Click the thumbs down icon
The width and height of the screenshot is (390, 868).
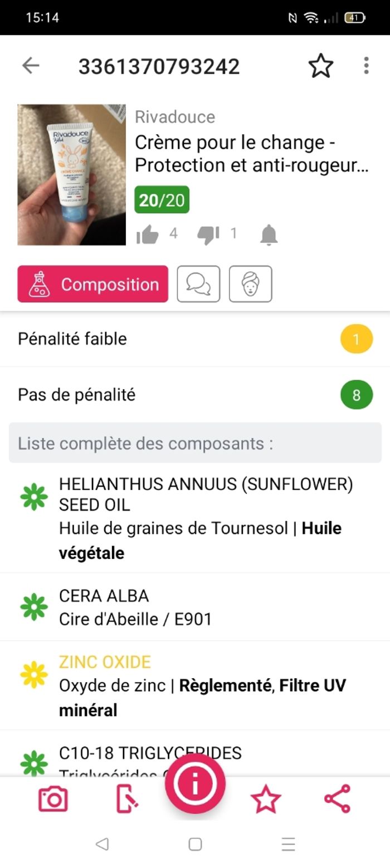pos(208,235)
